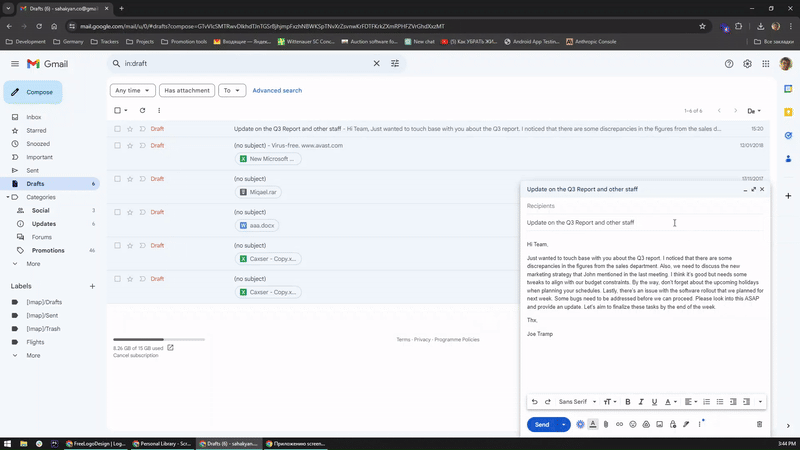The height and width of the screenshot is (450, 800).
Task: Insert files using Google Drive icon
Action: (646, 424)
